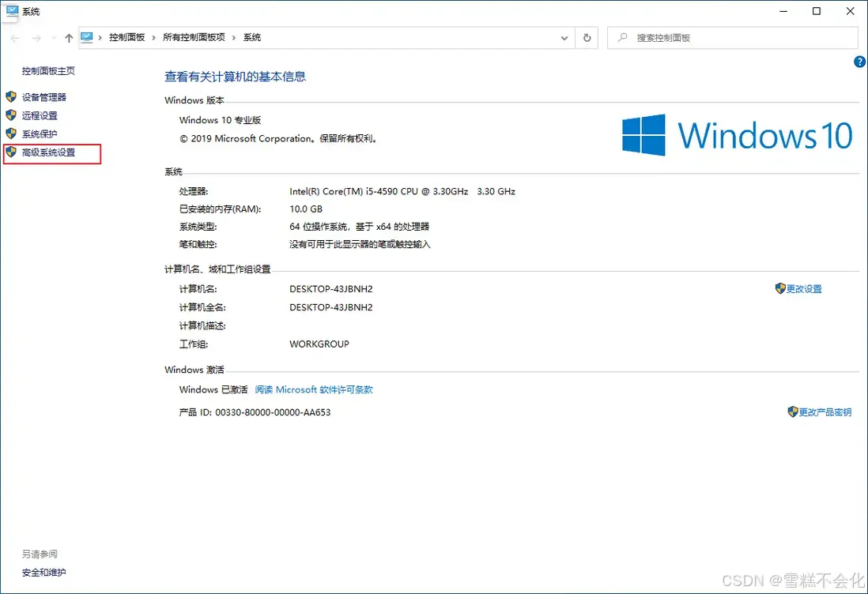Click Windows 10 专业版 edition text
The width and height of the screenshot is (868, 594).
click(221, 120)
